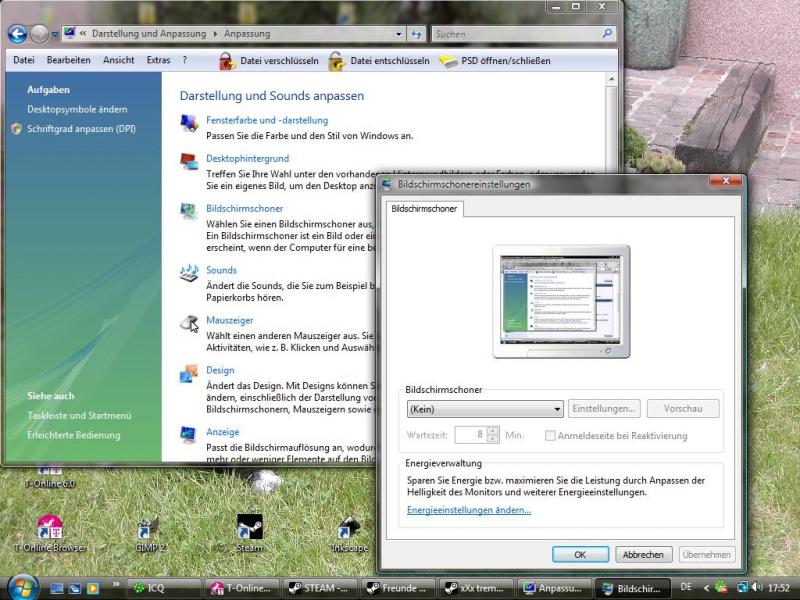This screenshot has height=600, width=800.
Task: Enable Anmeldeseite bei Reaktivierung checkbox
Action: [x=551, y=436]
